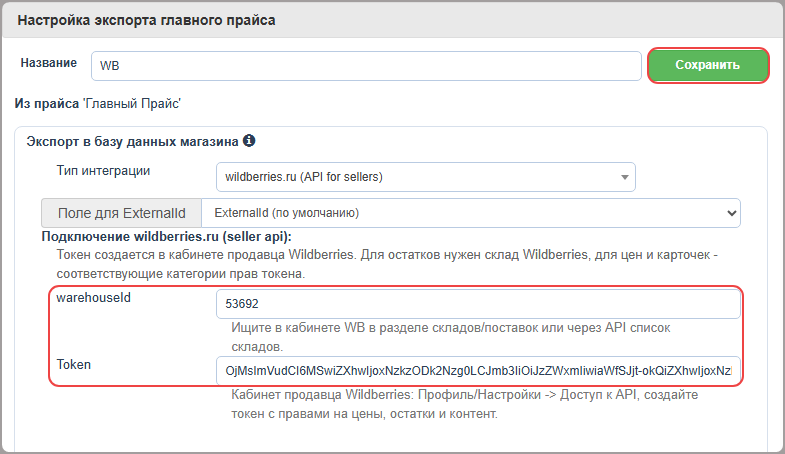Click the heading Подключение wildberries.ru (seller api):

point(166,236)
